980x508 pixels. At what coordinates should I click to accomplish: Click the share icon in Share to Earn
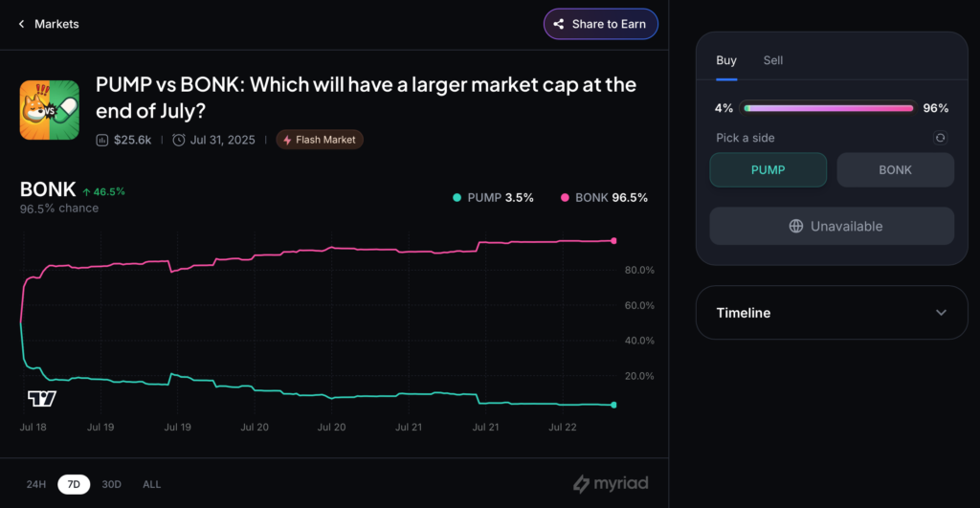click(558, 24)
